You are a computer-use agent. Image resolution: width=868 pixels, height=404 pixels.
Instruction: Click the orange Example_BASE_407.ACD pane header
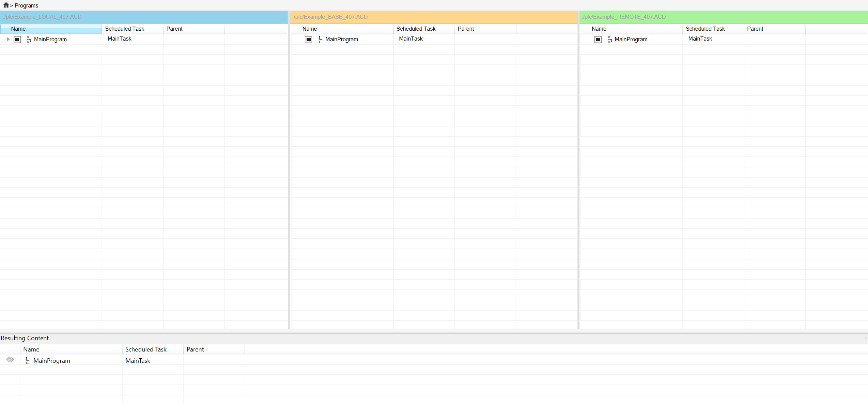(433, 17)
